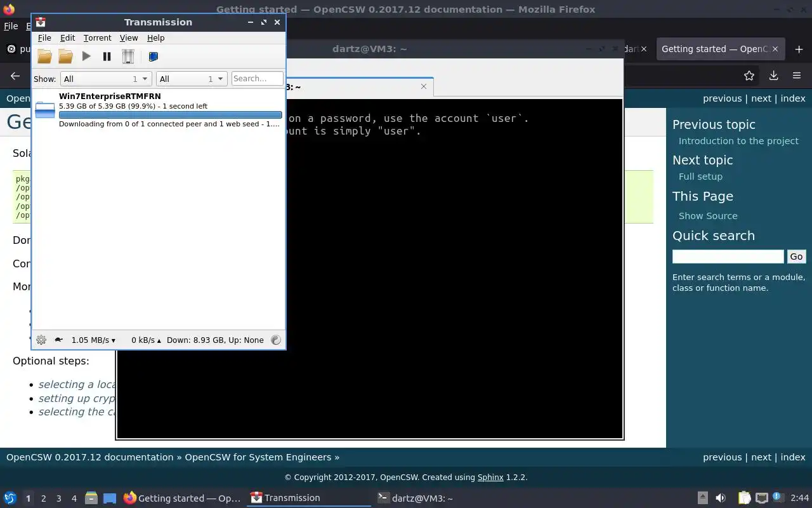
Task: Open torrent properties via the blue book icon
Action: tap(153, 57)
